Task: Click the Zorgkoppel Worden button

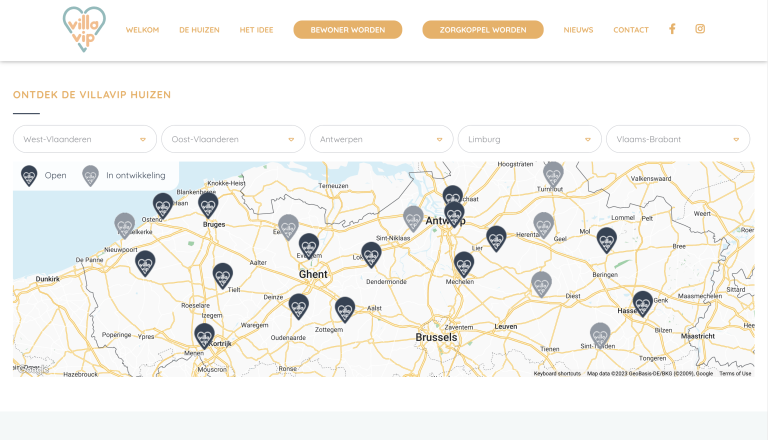Action: pyautogui.click(x=483, y=29)
